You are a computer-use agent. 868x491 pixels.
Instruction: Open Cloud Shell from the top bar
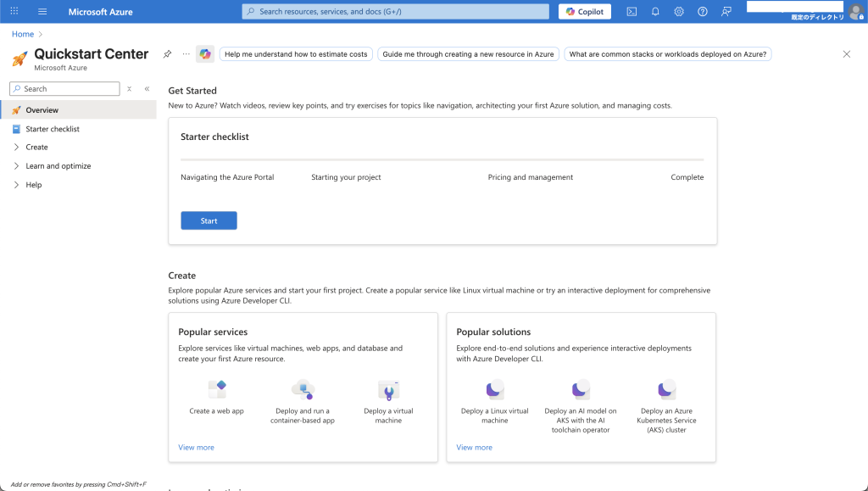click(x=632, y=11)
